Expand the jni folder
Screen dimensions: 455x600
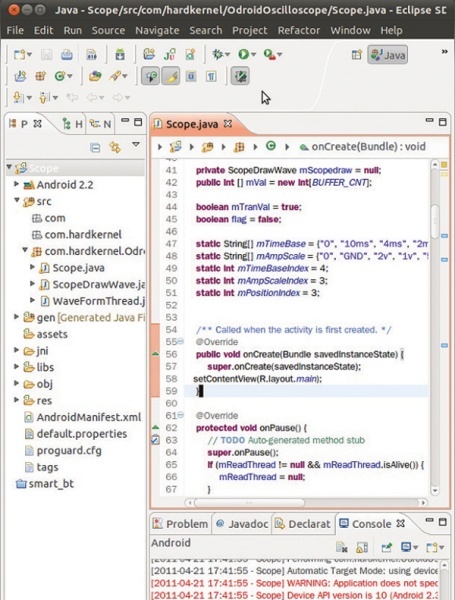[x=16, y=350]
